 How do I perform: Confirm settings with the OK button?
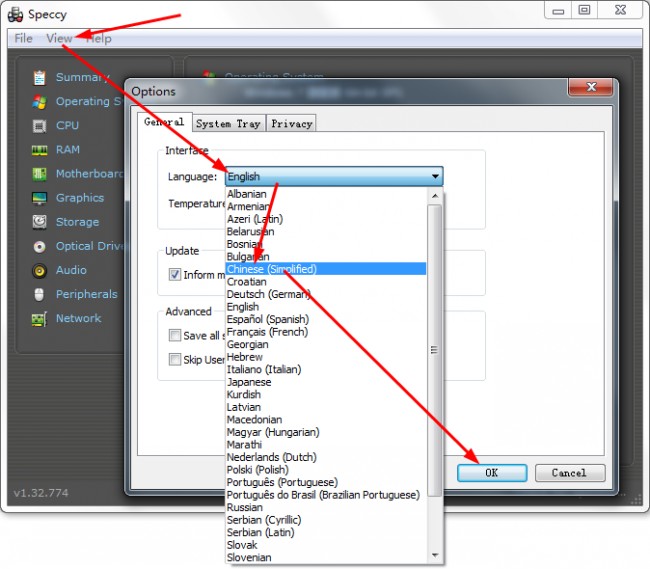(492, 473)
